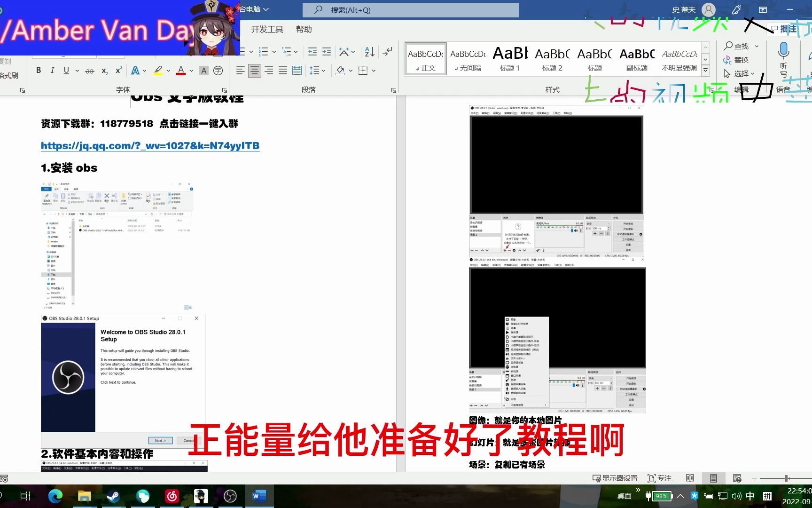Select the borders icon in Paragraph group
The image size is (812, 508).
[362, 71]
